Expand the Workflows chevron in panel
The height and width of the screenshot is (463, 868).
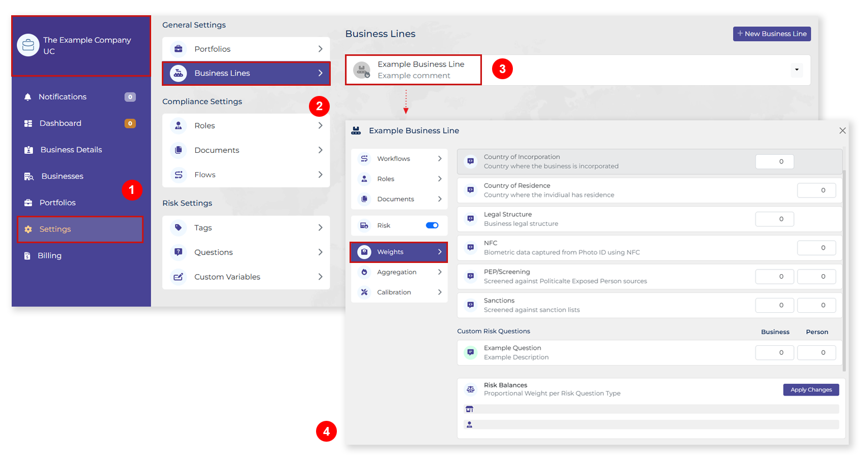pos(439,158)
